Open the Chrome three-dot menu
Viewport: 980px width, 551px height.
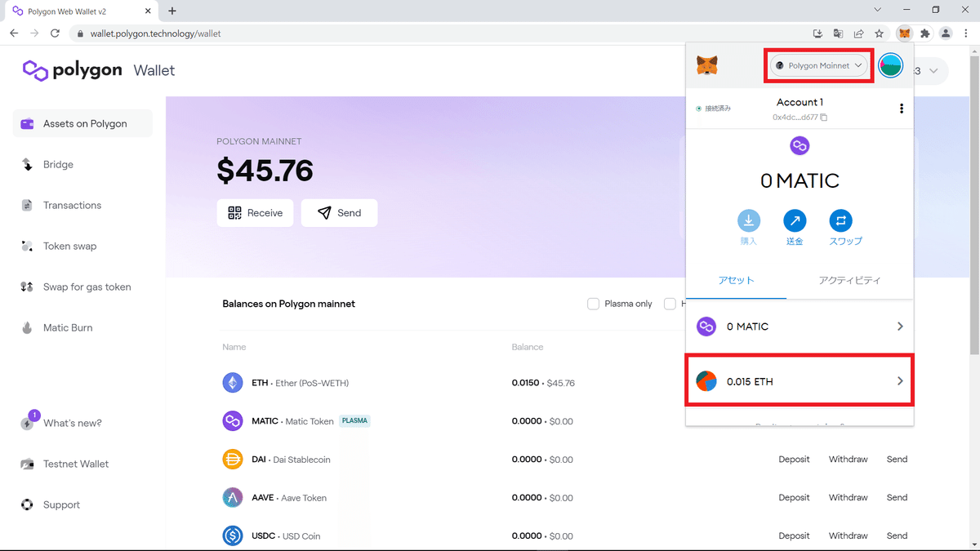click(965, 33)
